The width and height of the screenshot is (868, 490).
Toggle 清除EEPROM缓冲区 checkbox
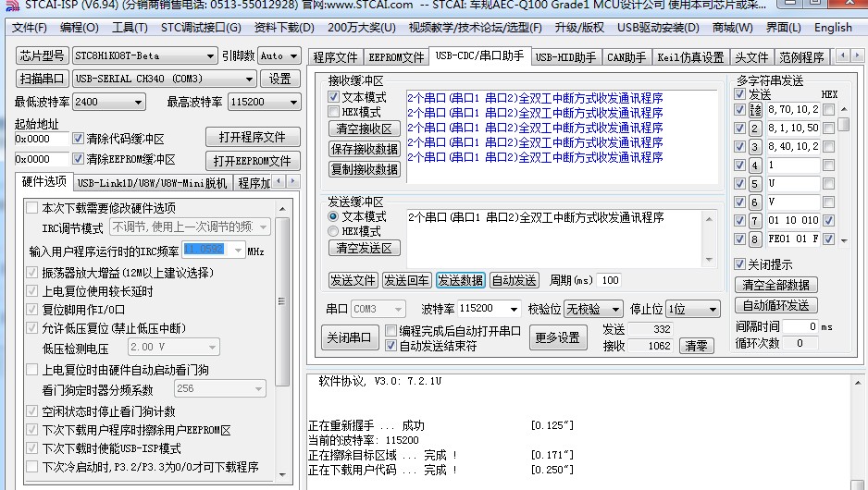pyautogui.click(x=78, y=159)
